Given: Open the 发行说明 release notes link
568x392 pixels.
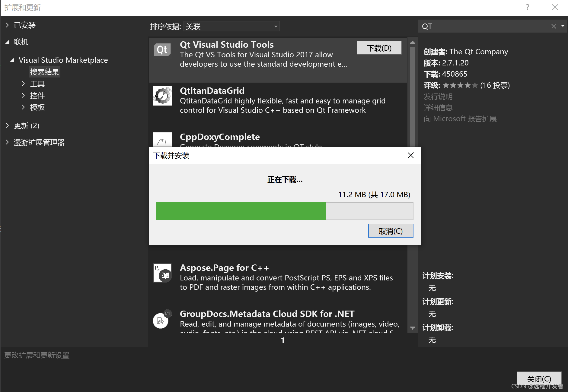Looking at the screenshot, I should (x=438, y=96).
